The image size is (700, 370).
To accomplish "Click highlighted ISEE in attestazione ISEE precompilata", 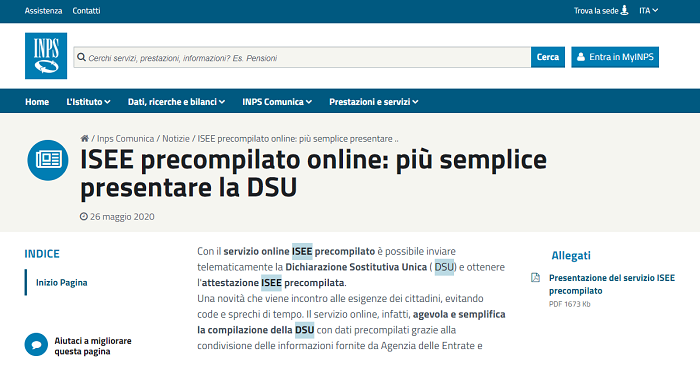I will (271, 283).
